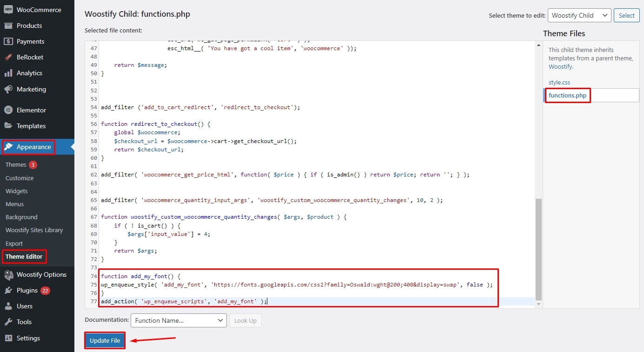Click the add_filter add_to_cart_redirect line

coord(200,107)
